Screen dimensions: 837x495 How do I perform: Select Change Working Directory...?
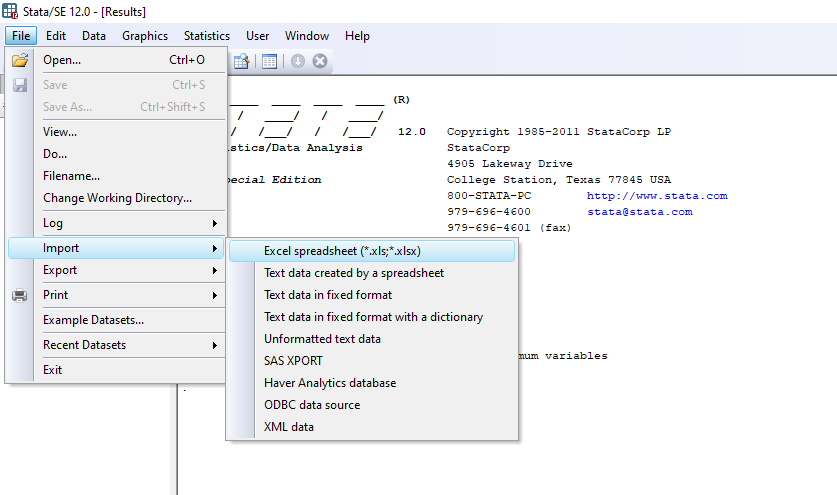pyautogui.click(x=116, y=198)
